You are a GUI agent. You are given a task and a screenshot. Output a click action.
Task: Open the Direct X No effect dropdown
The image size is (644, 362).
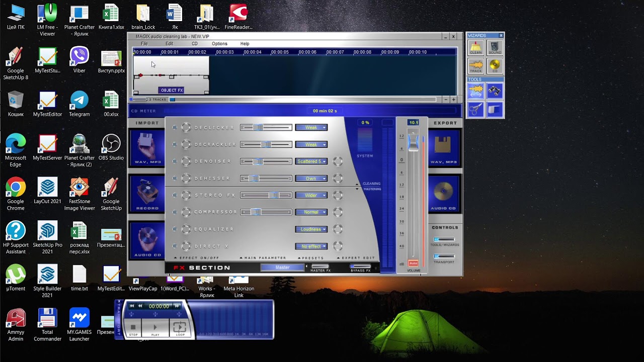(x=311, y=246)
